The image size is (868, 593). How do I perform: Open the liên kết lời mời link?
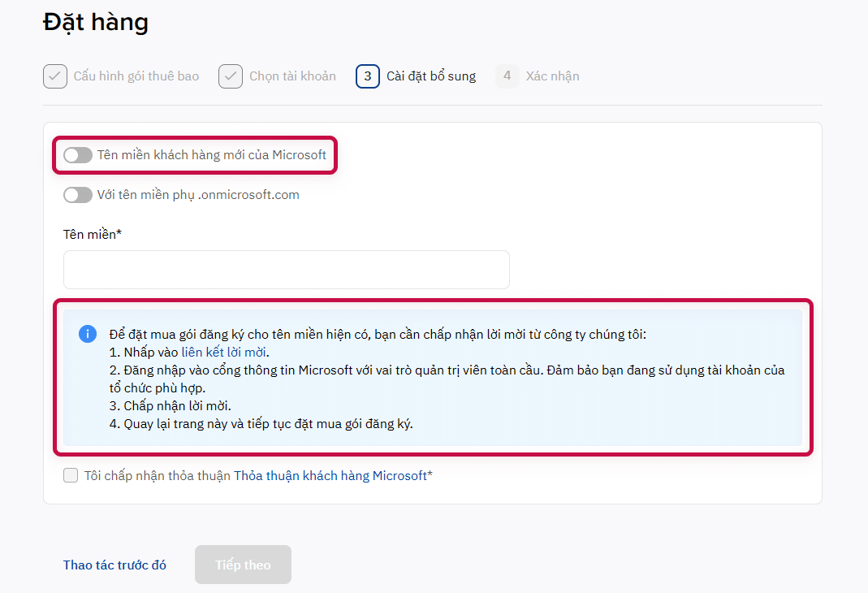225,353
